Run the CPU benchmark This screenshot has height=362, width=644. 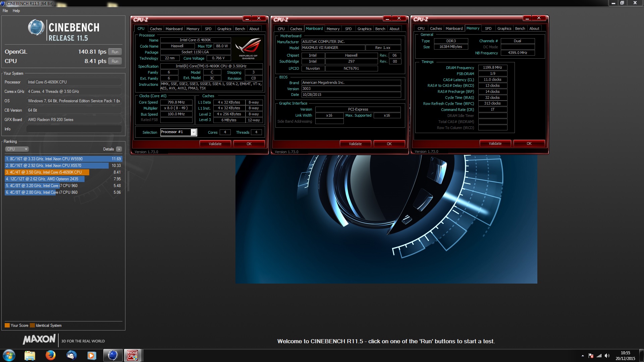pyautogui.click(x=115, y=61)
